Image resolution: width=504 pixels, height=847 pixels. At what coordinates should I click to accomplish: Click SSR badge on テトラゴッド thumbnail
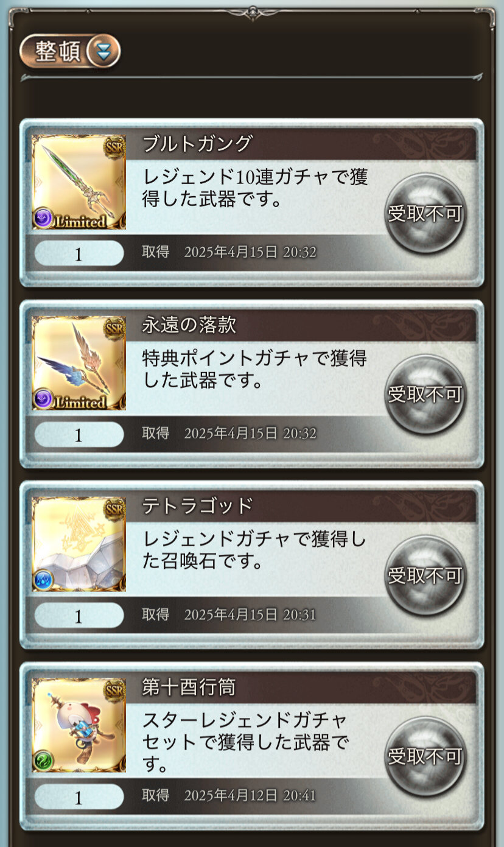[x=114, y=508]
